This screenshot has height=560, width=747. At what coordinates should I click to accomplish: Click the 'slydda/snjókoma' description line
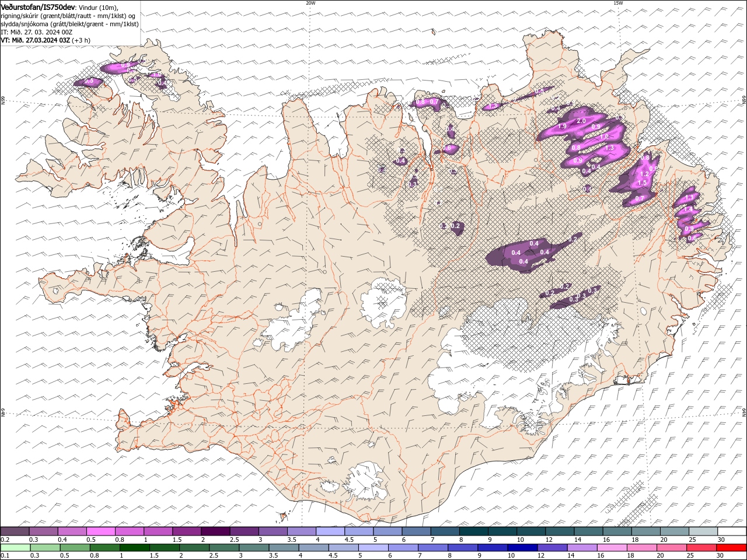[69, 24]
